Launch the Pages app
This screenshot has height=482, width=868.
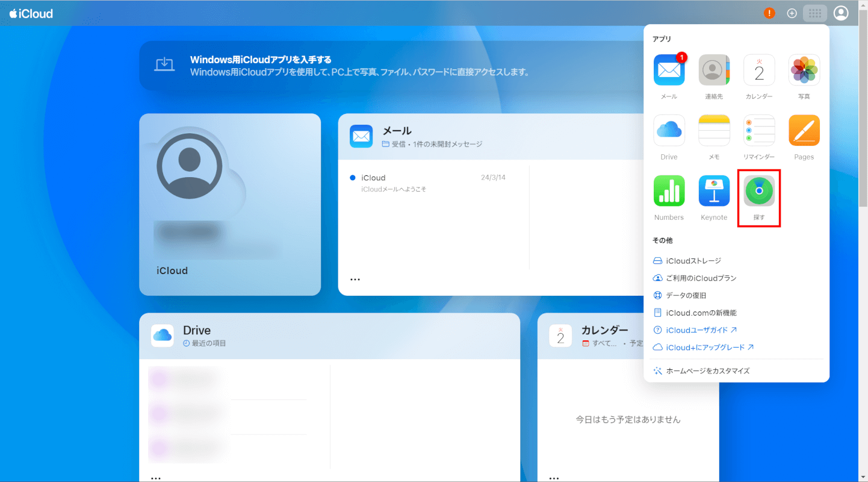click(804, 130)
